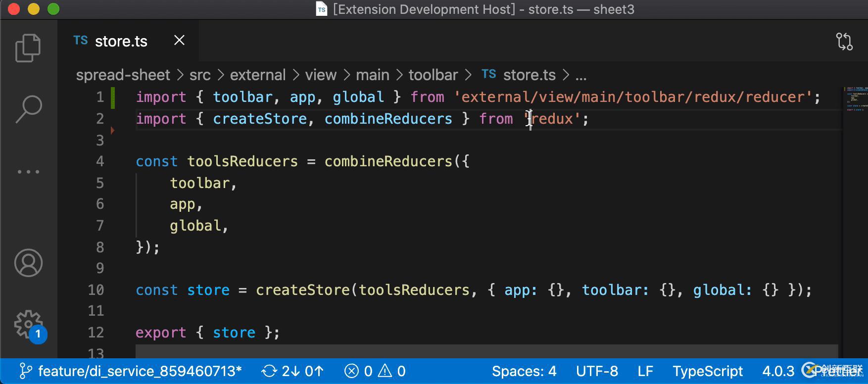Change indentation via Spaces: 4
This screenshot has width=868, height=384.
(x=524, y=371)
